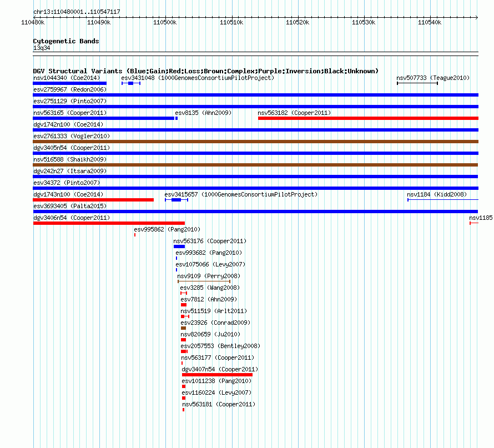Open nsv9109 (Perry2008) variant
494x448 pixels.
coord(209,276)
